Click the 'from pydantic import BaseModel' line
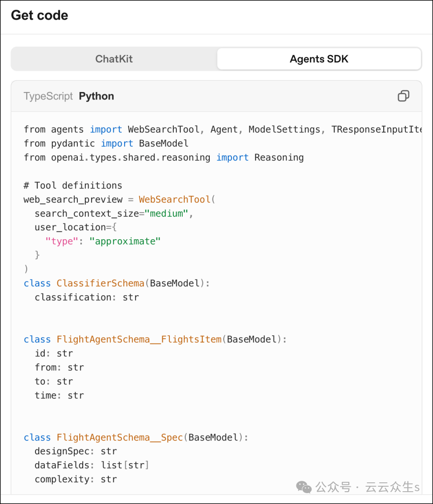The image size is (433, 504). 106,143
